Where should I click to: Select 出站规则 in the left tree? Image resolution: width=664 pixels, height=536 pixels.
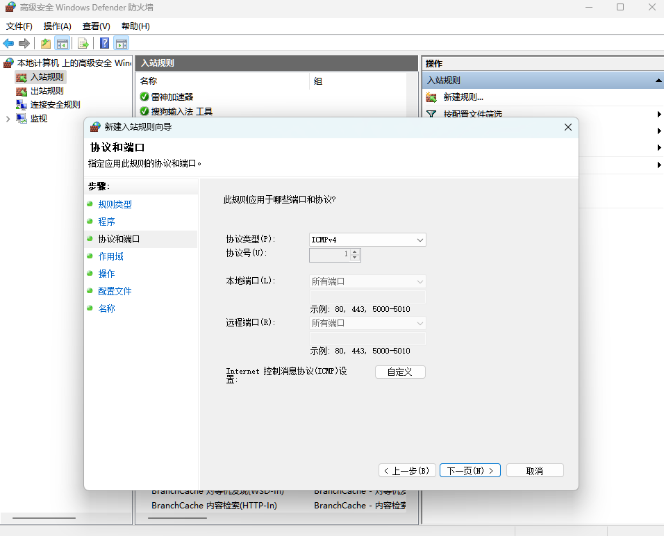click(x=40, y=91)
